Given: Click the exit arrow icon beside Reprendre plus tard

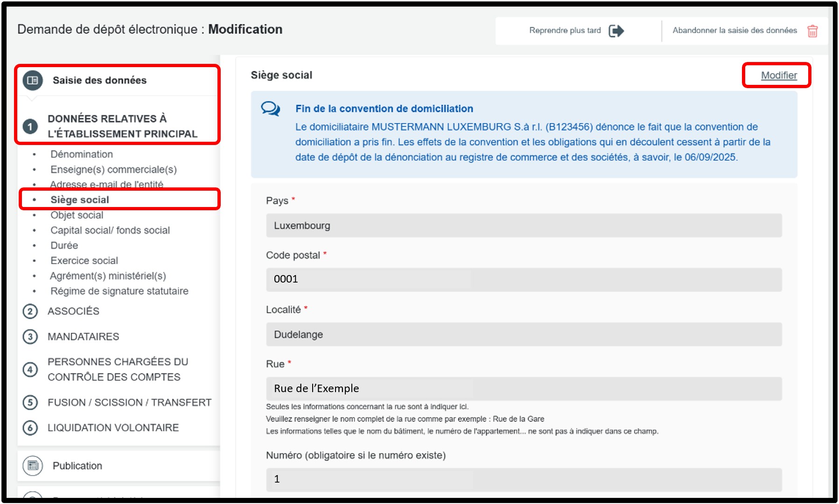Looking at the screenshot, I should click(616, 31).
